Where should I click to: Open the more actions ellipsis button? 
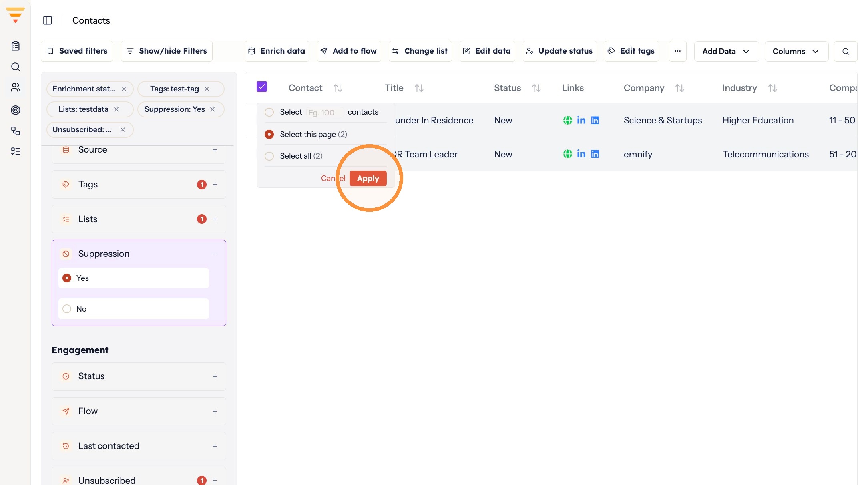click(x=677, y=51)
